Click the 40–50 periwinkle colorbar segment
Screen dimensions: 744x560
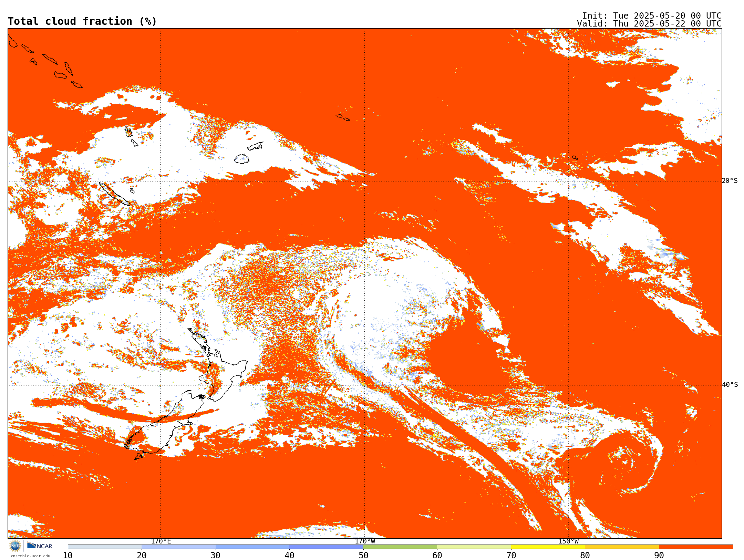326,547
